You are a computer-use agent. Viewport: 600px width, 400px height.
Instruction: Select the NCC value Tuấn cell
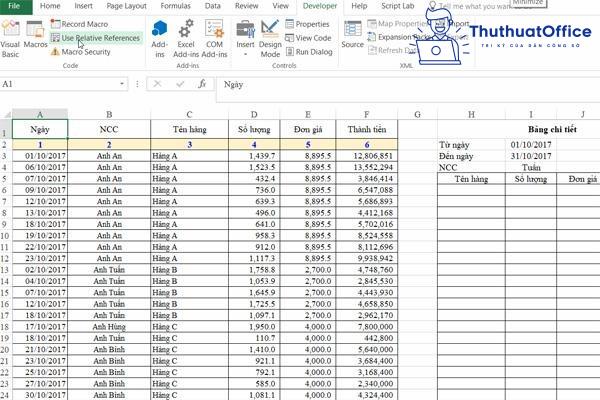(531, 167)
